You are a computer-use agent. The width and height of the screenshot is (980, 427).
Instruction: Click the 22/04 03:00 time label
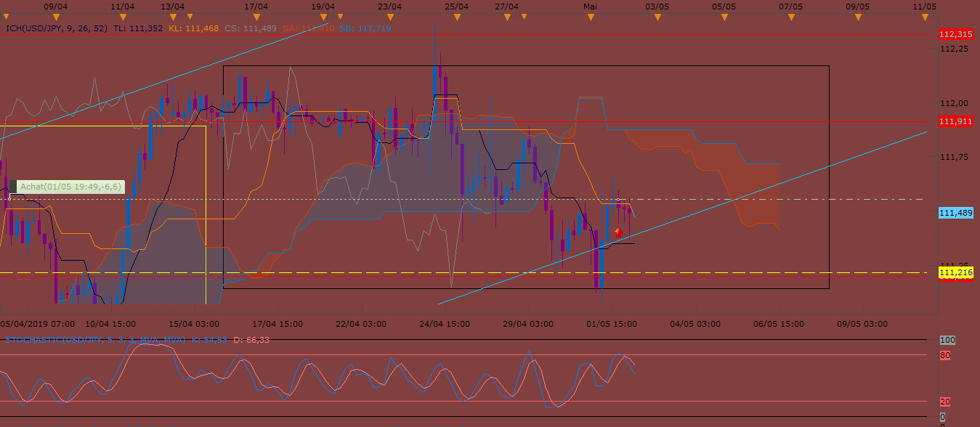tap(361, 324)
